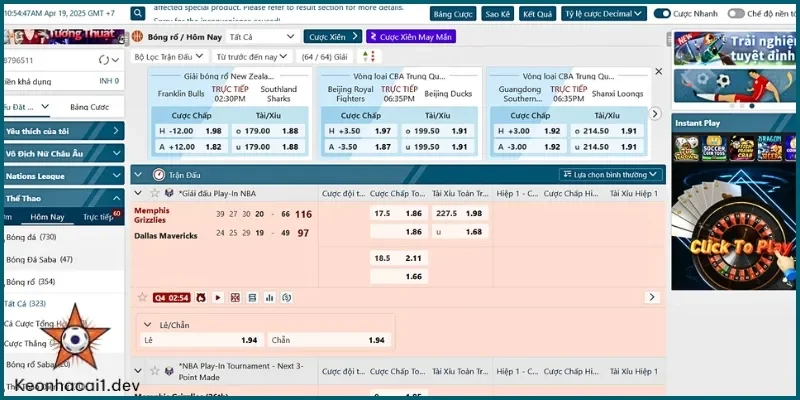Viewport: 800px width, 400px height.
Task: Open the Soccer Coin Toss game
Action: [714, 148]
